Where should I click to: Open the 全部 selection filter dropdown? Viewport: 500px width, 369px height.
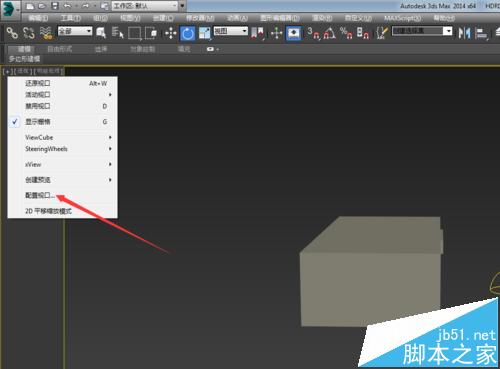tap(75, 31)
